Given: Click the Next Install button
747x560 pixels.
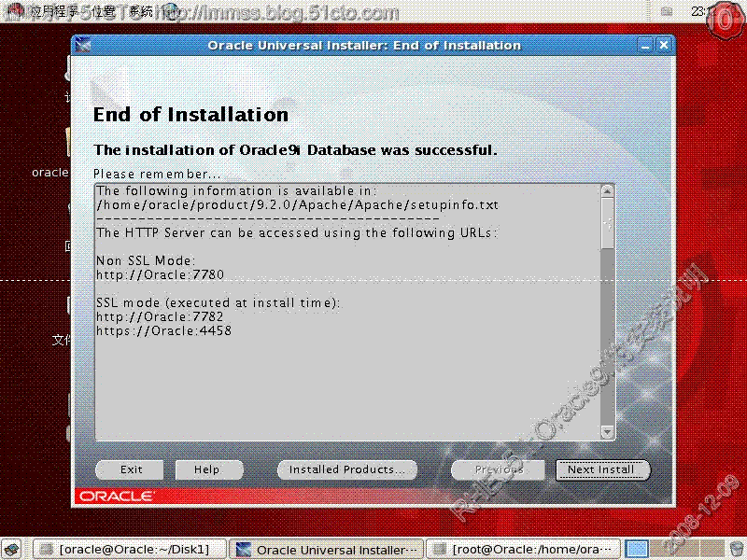Looking at the screenshot, I should [602, 469].
